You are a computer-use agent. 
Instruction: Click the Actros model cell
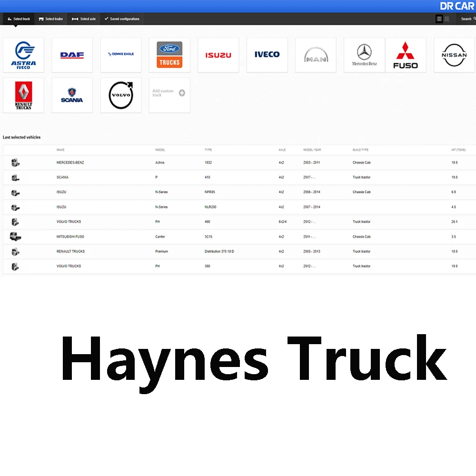[x=160, y=163]
